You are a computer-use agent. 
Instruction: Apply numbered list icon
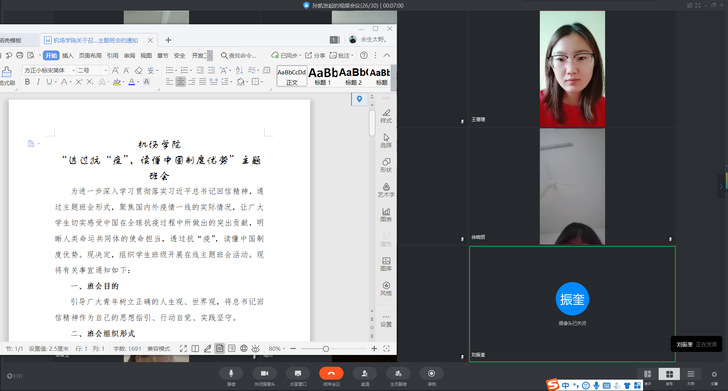184,70
